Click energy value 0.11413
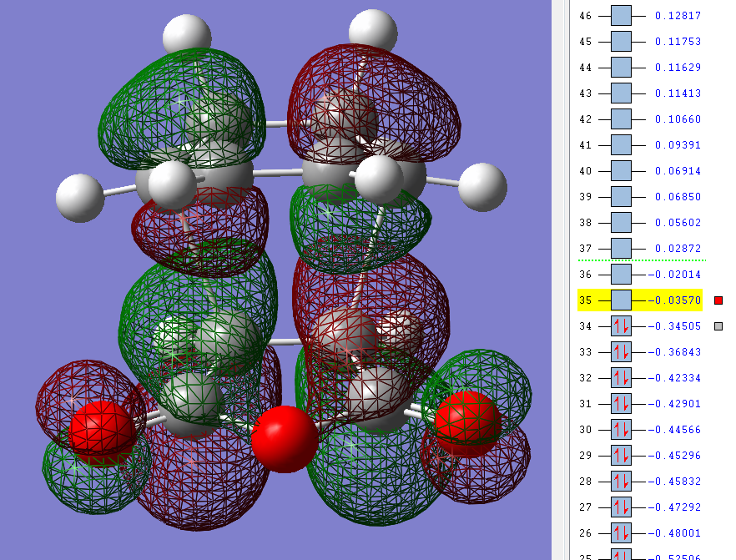 click(678, 93)
